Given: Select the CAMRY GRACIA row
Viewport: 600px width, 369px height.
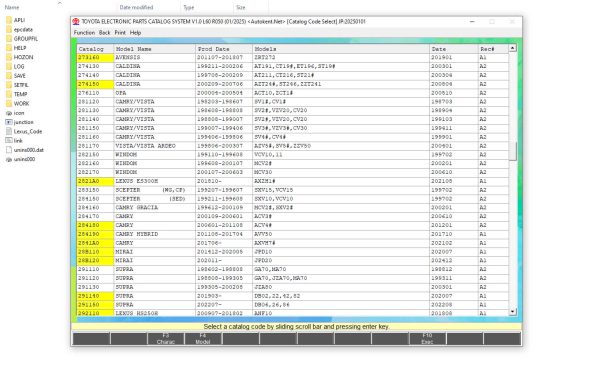Looking at the screenshot, I should pos(293,207).
